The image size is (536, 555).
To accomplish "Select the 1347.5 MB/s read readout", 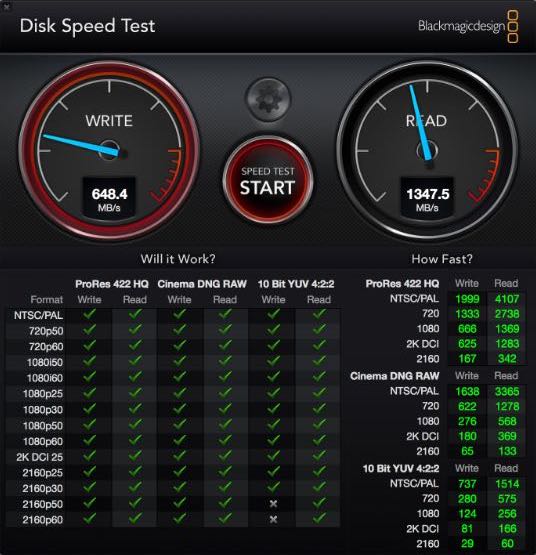I will click(427, 197).
